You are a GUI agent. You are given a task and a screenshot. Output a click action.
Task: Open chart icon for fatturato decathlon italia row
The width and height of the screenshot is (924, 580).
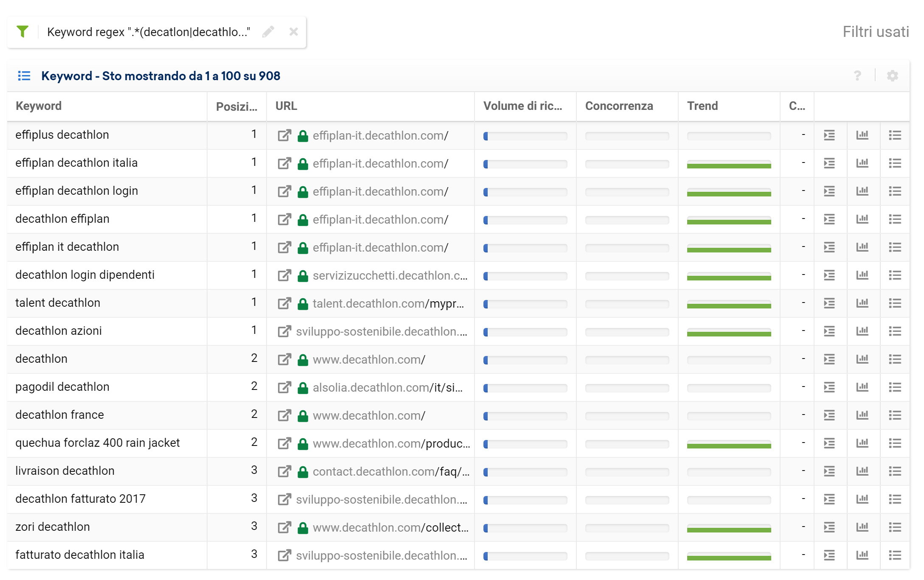pyautogui.click(x=862, y=555)
